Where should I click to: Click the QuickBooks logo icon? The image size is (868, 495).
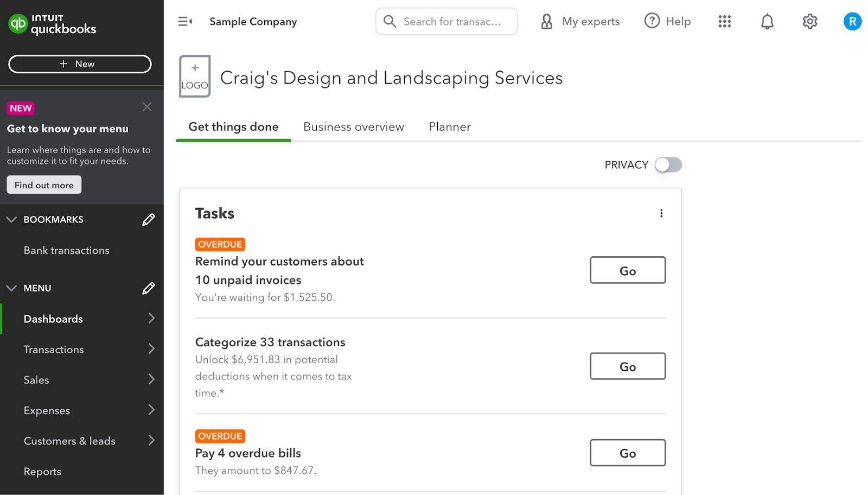pyautogui.click(x=18, y=24)
